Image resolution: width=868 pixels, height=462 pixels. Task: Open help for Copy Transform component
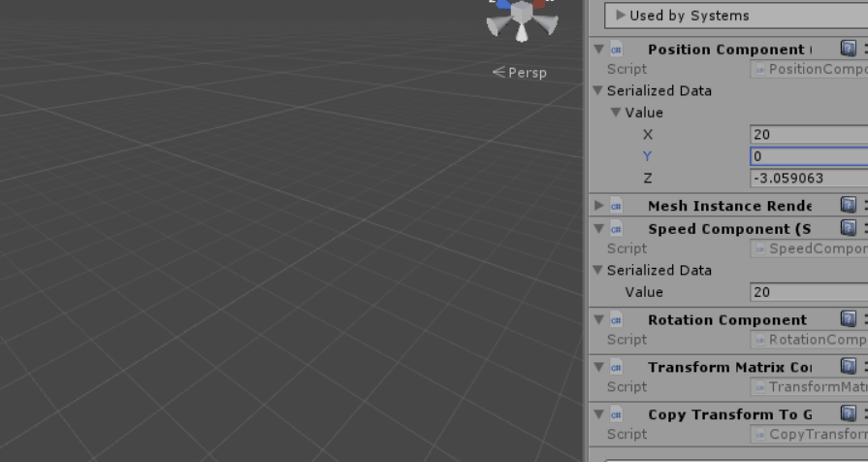848,413
